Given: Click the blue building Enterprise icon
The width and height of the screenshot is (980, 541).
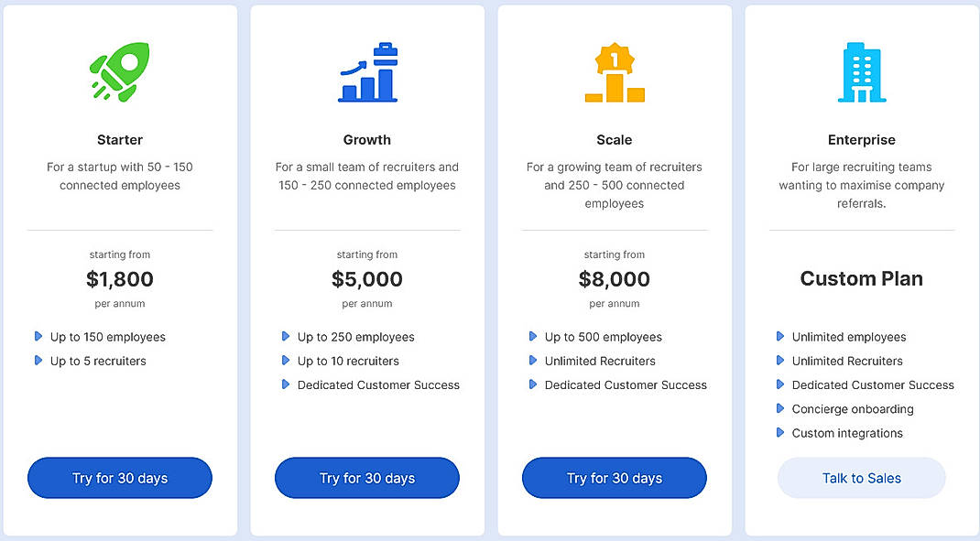Looking at the screenshot, I should point(861,71).
